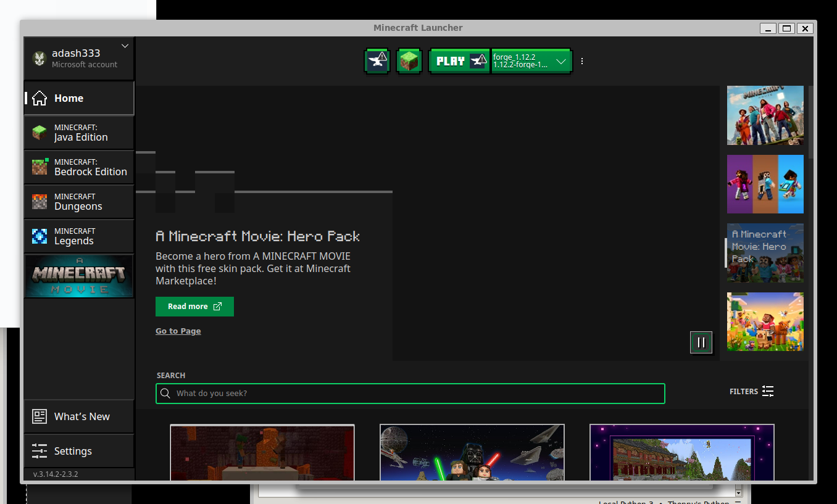Screen dimensions: 837x504
Task: Click the Home house icon
Action: coord(40,98)
